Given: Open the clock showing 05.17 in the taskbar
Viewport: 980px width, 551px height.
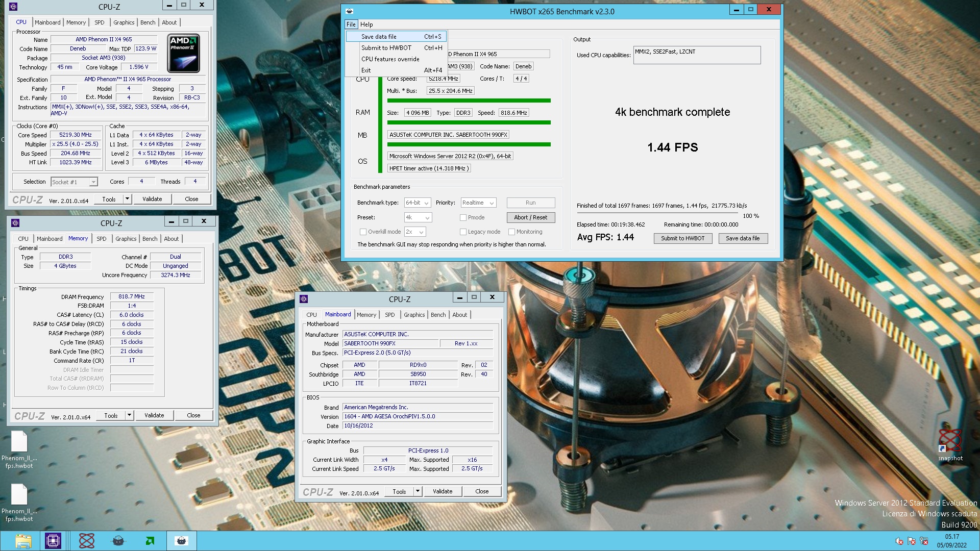Looking at the screenshot, I should tap(952, 541).
